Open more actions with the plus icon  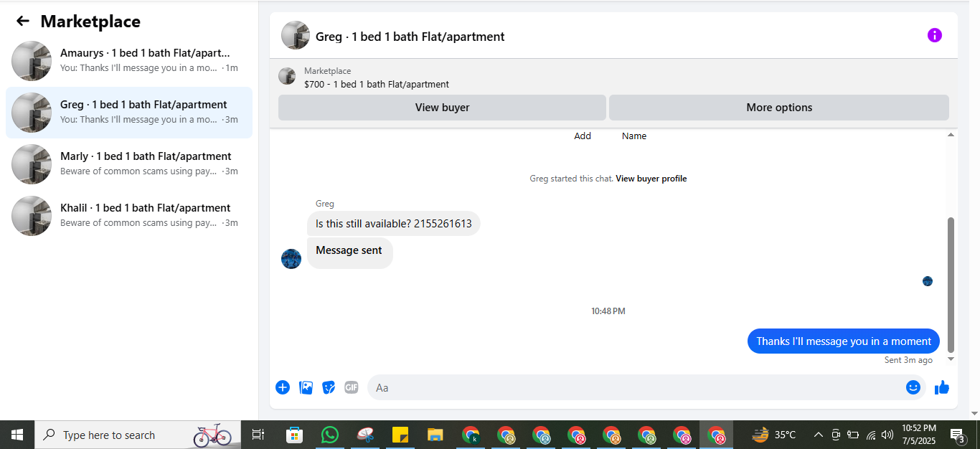coord(283,387)
